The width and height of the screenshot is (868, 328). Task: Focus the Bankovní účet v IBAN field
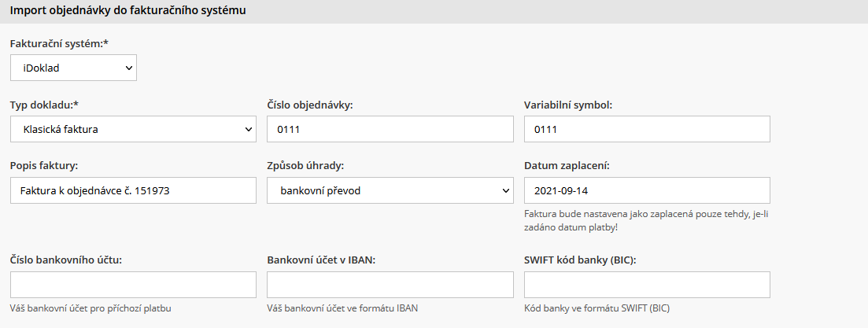390,285
